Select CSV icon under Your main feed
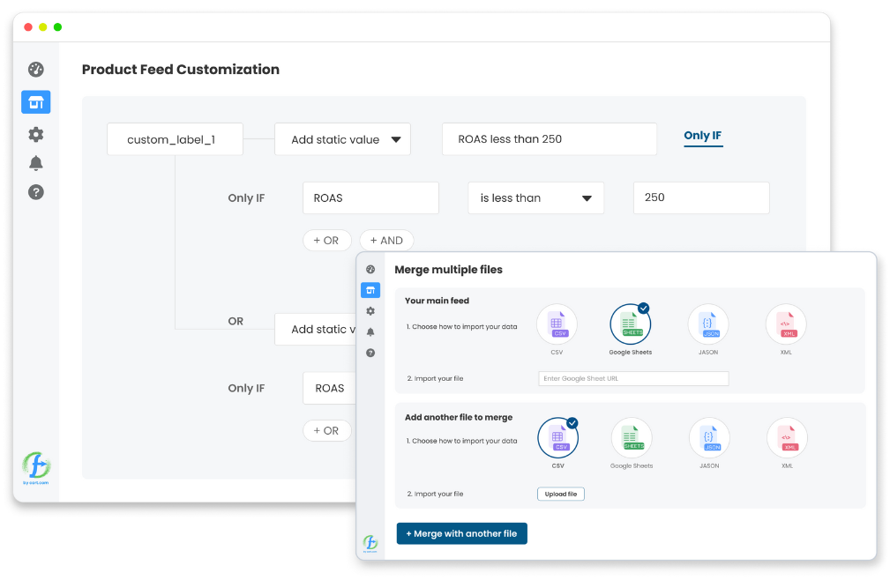This screenshot has height=588, width=890. click(x=557, y=324)
